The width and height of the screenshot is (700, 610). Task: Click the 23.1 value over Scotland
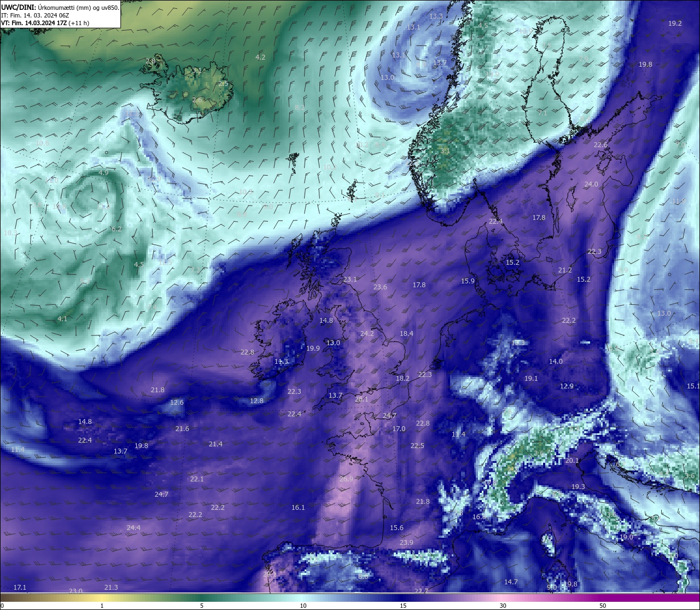click(x=350, y=280)
